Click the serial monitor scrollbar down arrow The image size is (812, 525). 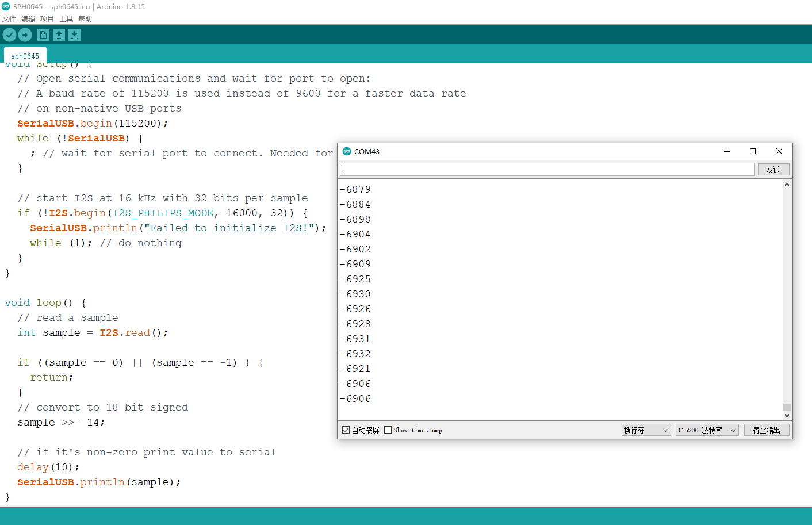787,415
